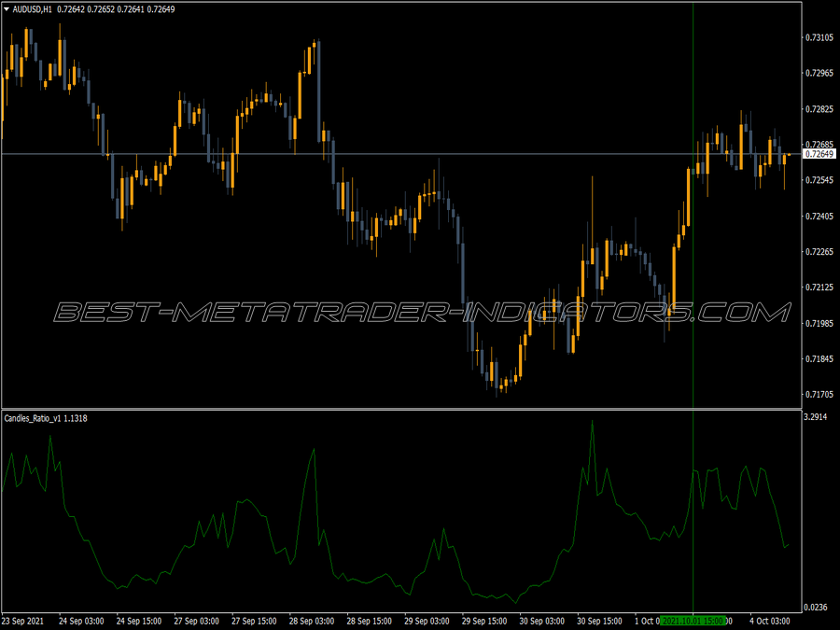Click the 0.72545 price scale label
The height and width of the screenshot is (630, 840).
pos(819,180)
